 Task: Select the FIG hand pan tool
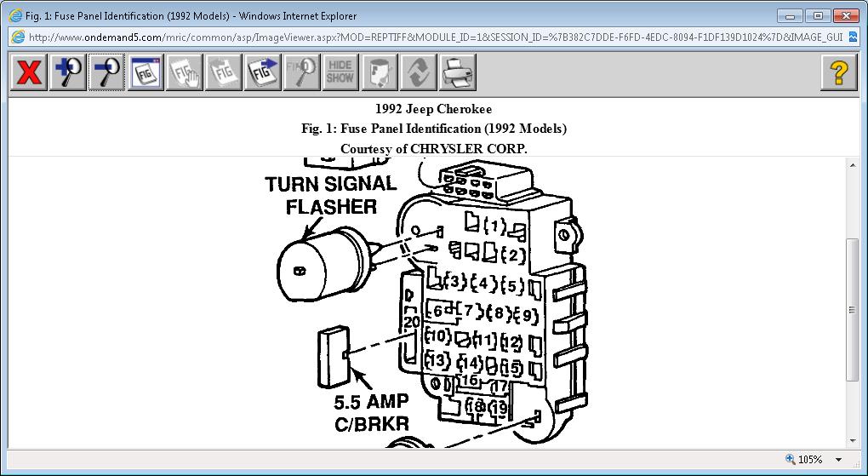[x=185, y=72]
